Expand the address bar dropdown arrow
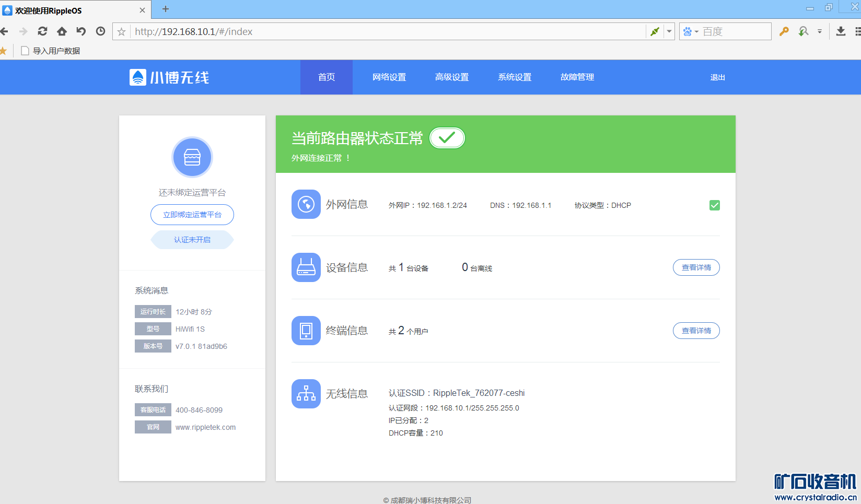This screenshot has height=504, width=861. pos(669,31)
